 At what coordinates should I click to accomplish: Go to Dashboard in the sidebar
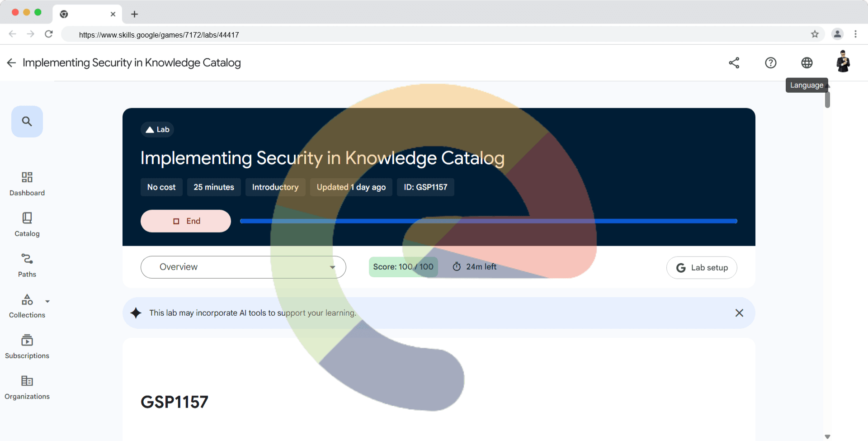pos(27,184)
